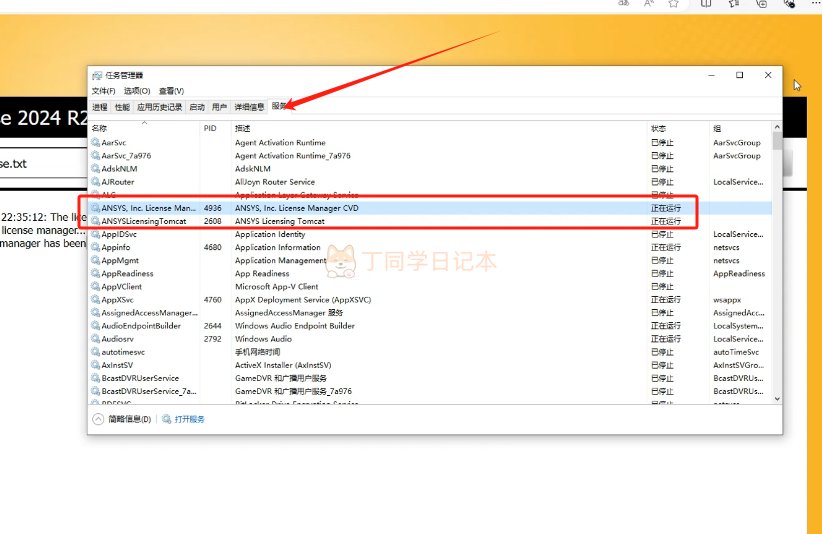
Task: Click the AxInstSV service row icon
Action: [x=95, y=365]
